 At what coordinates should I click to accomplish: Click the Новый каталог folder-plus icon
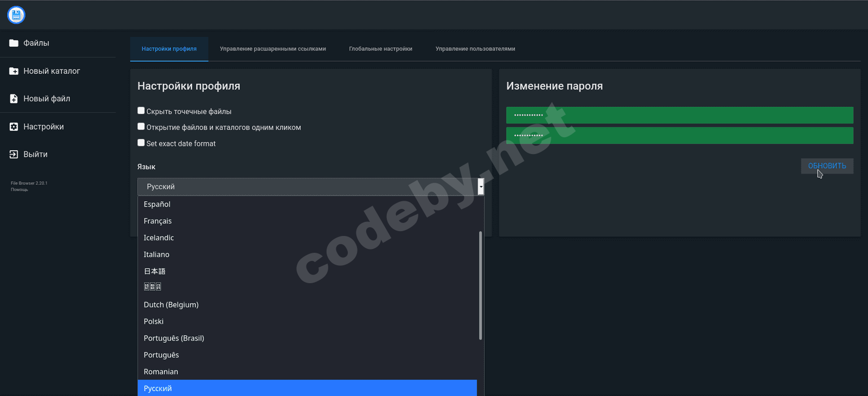(14, 71)
